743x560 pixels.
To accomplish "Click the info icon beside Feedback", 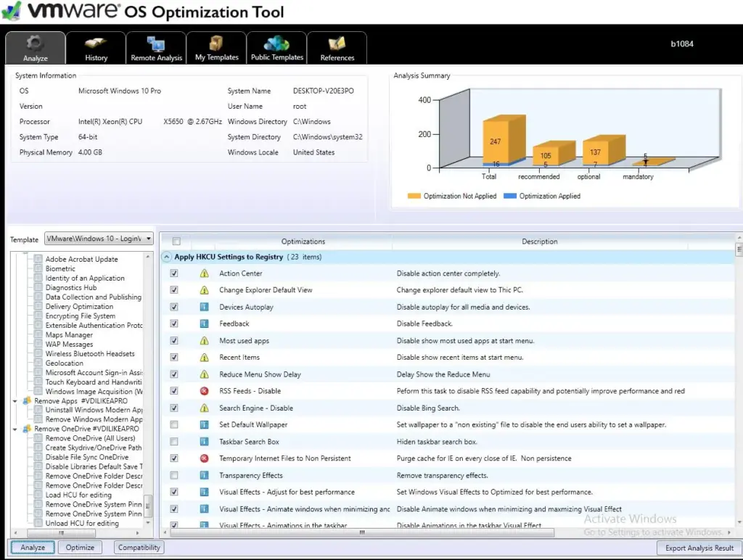I will pos(204,324).
